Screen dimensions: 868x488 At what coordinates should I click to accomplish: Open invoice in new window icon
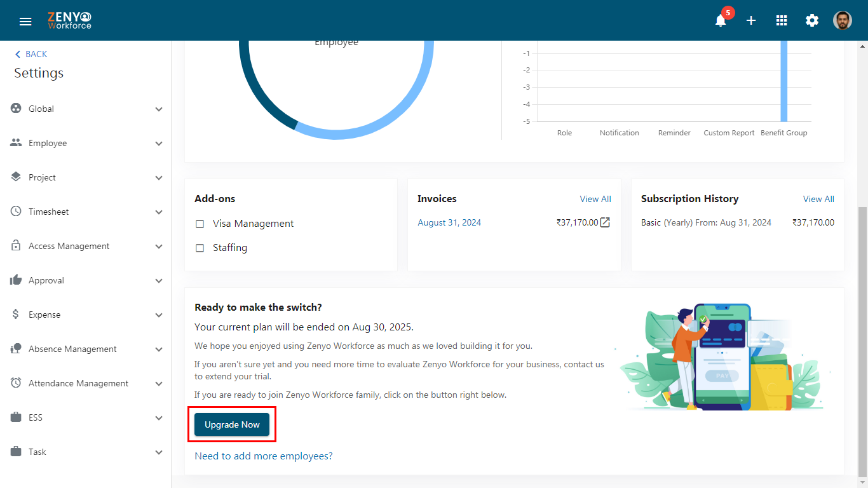pos(605,222)
